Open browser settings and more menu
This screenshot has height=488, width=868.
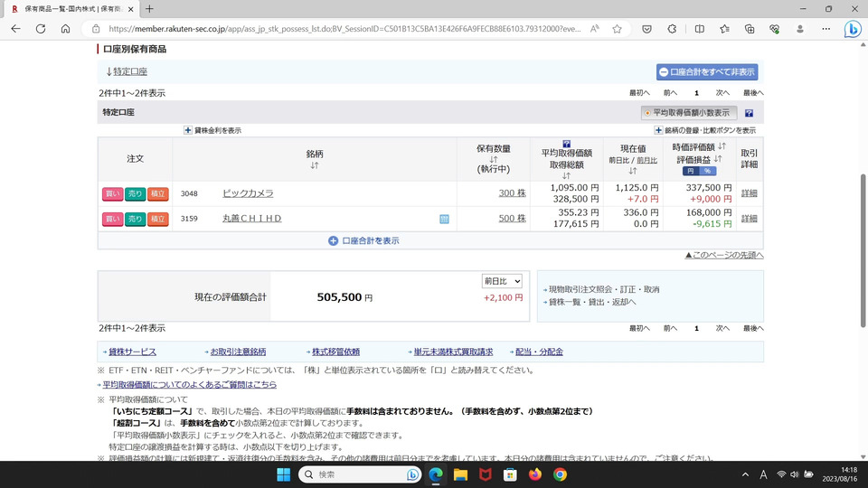click(x=826, y=29)
